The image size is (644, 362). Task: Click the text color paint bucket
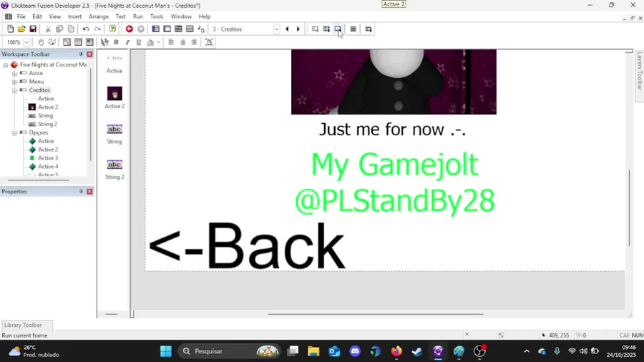tap(151, 42)
